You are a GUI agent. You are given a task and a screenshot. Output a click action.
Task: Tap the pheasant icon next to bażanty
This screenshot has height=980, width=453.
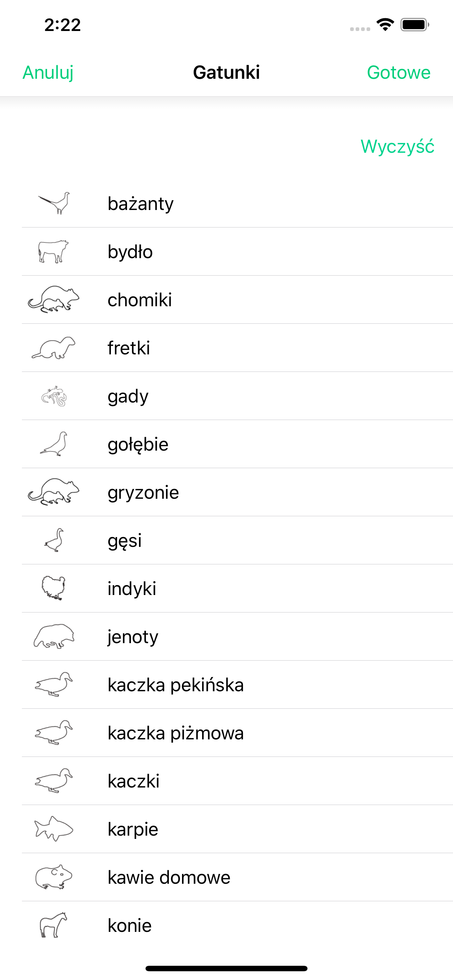[54, 203]
